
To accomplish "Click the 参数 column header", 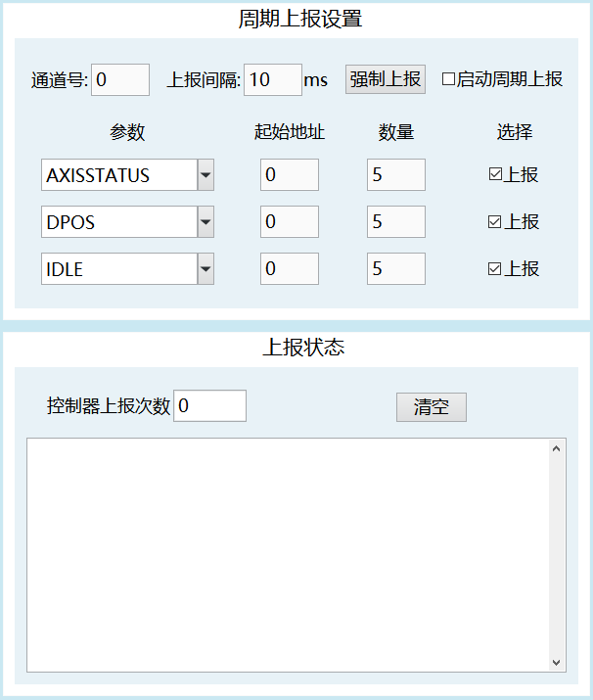I will coord(127,132).
